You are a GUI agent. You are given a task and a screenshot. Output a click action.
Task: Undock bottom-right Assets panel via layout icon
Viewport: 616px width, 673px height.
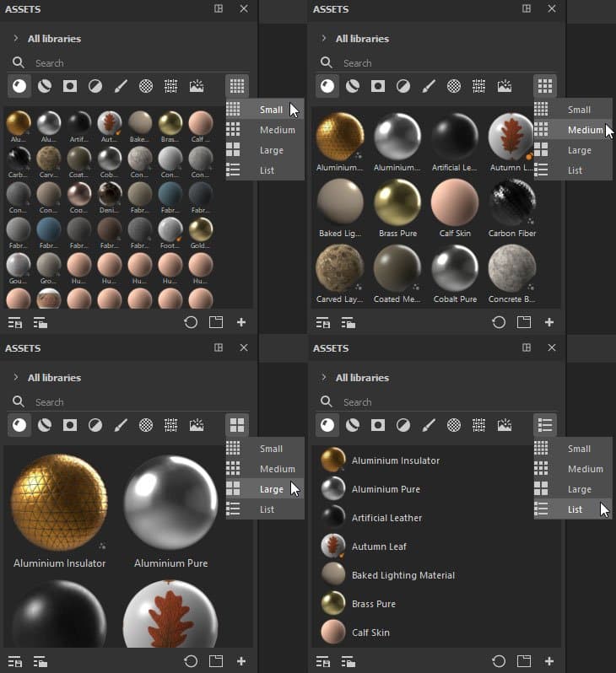pyautogui.click(x=527, y=347)
